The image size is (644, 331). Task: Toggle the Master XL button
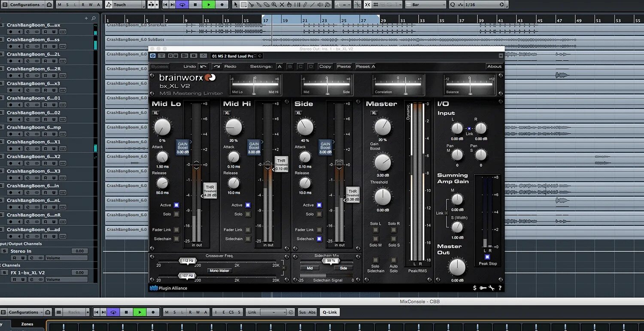[374, 113]
